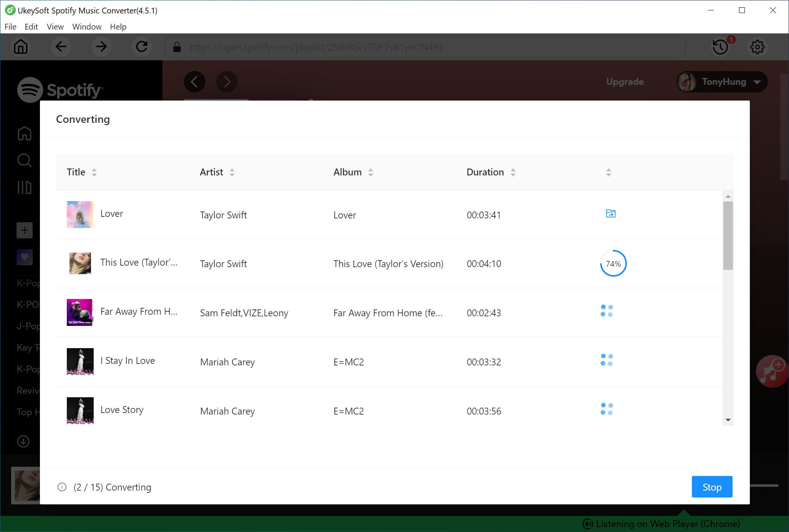The image size is (789, 532).
Task: Click the home icon in the sidebar
Action: (24, 134)
